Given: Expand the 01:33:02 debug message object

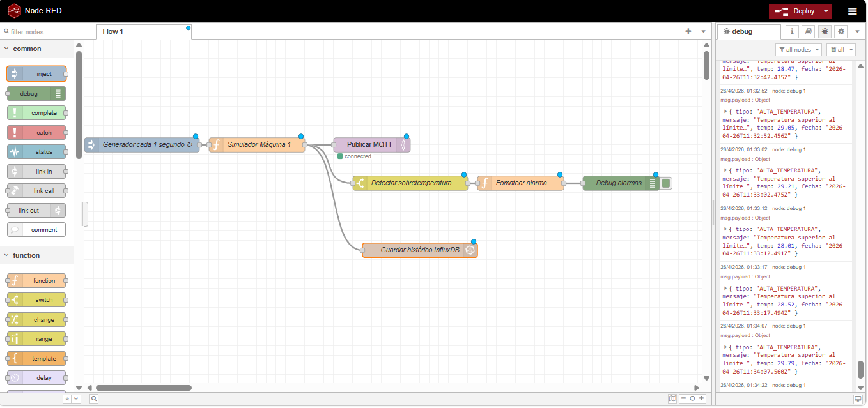Looking at the screenshot, I should [x=725, y=170].
